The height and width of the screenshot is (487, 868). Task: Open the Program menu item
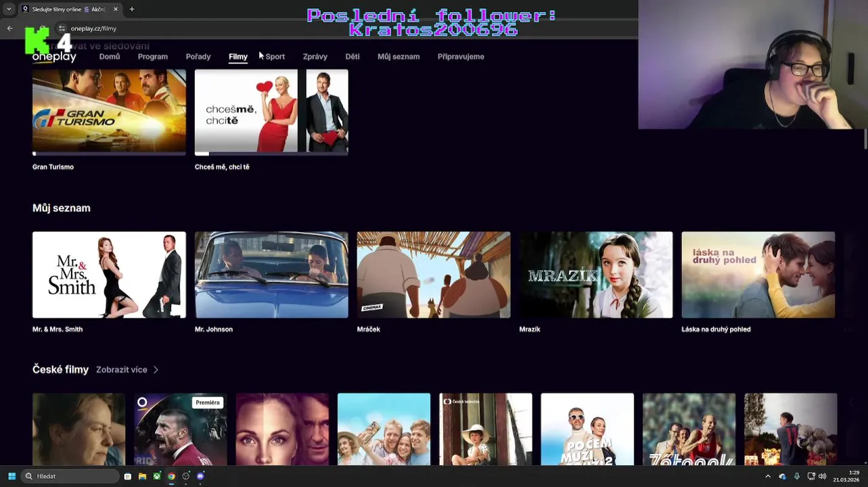[153, 57]
